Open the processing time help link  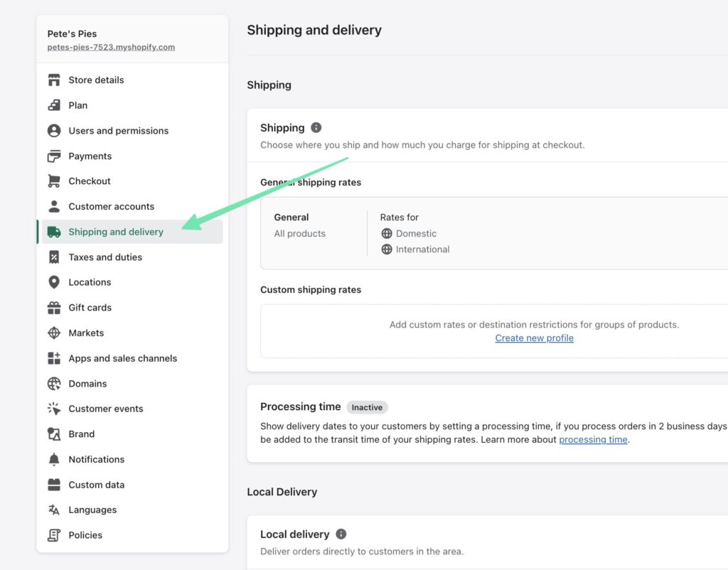593,439
